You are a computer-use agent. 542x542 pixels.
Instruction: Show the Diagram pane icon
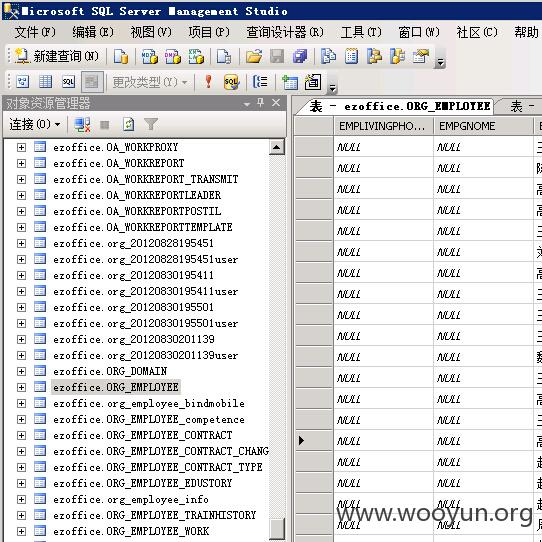point(23,82)
